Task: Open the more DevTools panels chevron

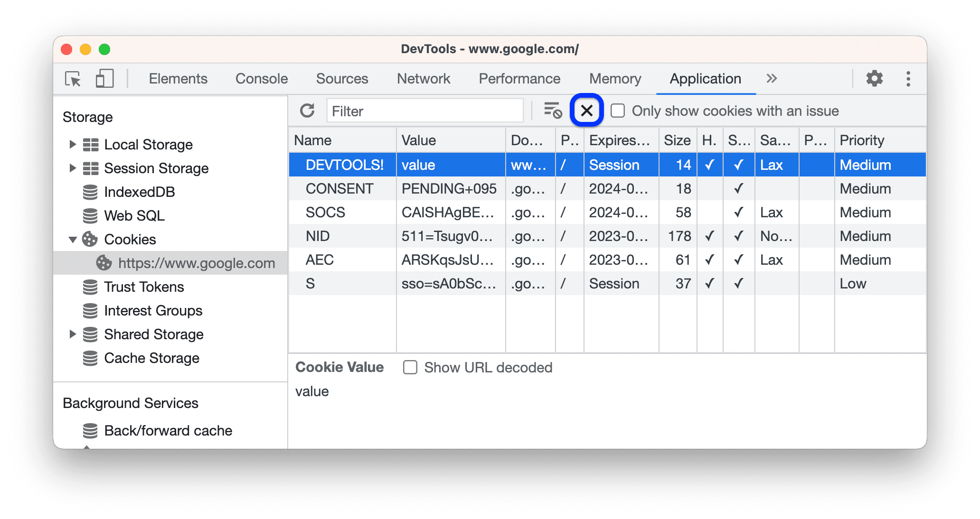Action: [x=771, y=77]
